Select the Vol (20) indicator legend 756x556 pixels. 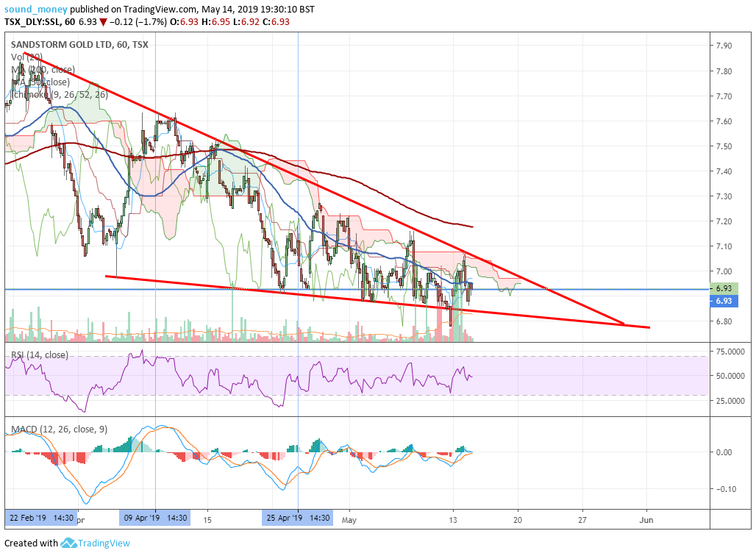26,57
